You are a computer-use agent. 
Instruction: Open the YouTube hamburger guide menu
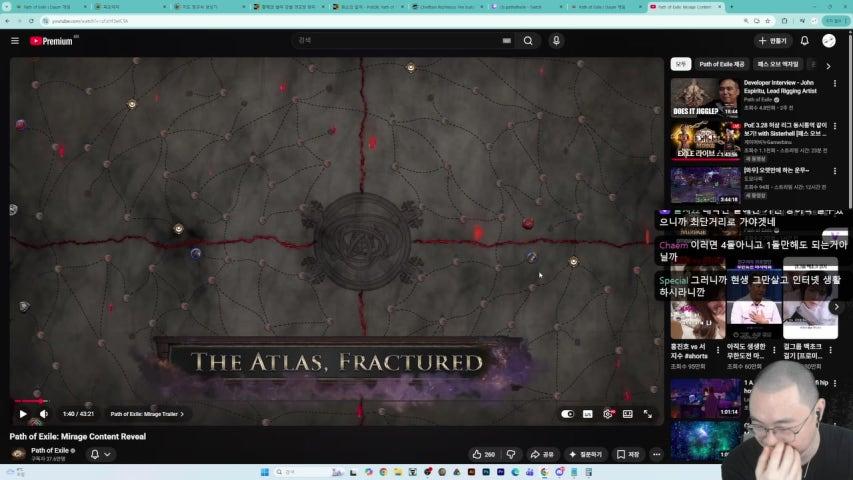(15, 41)
